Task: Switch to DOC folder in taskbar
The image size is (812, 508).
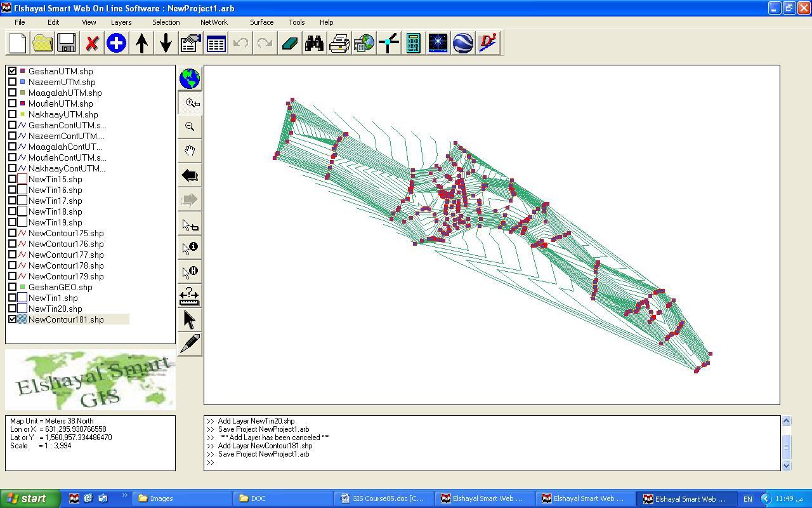Action: [x=282, y=498]
